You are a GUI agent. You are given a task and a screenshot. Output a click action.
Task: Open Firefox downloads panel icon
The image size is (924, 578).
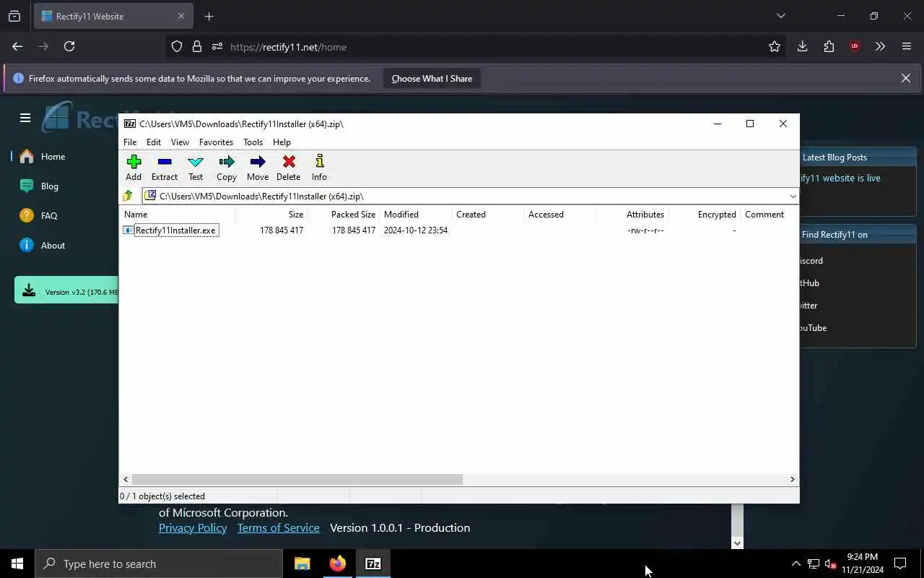tap(802, 46)
